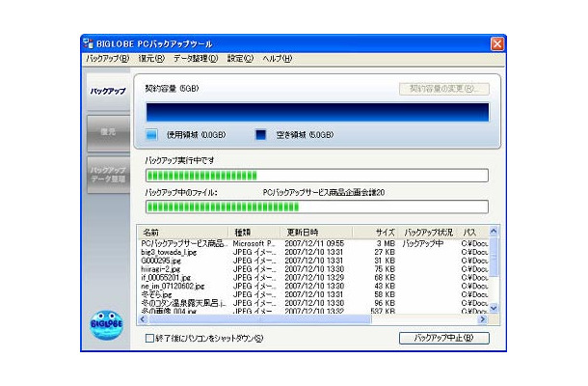The width and height of the screenshot is (588, 386).
Task: Click file list scroll up arrow
Action: point(494,231)
